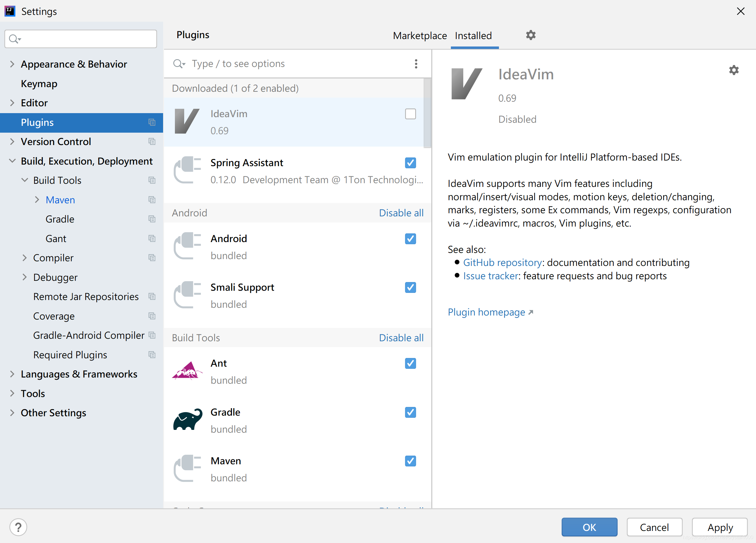This screenshot has height=543, width=756.
Task: Uncheck the Maven plugin checkbox
Action: (x=410, y=461)
